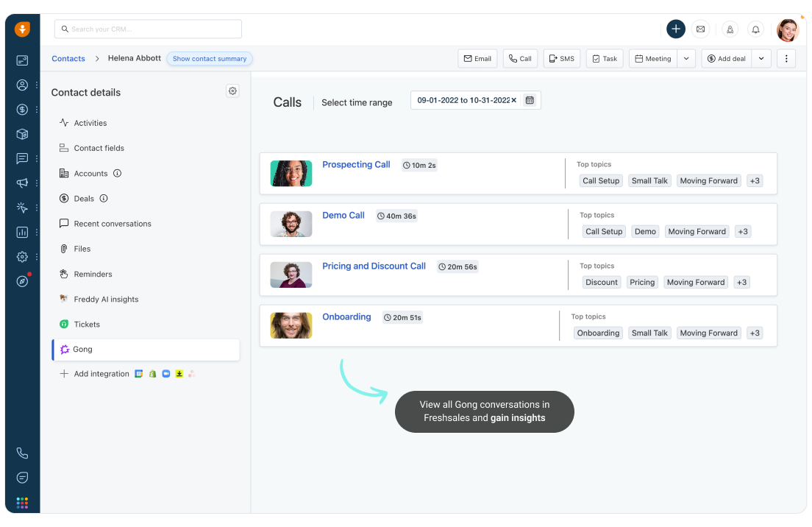
Task: Click the plus quick-add button
Action: pos(675,29)
